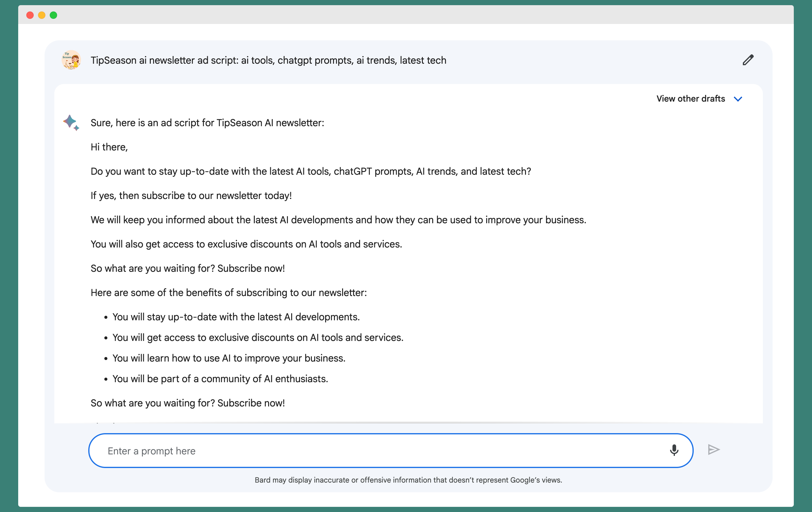Click the Hi there greeting line
Image resolution: width=812 pixels, height=512 pixels.
(x=109, y=147)
